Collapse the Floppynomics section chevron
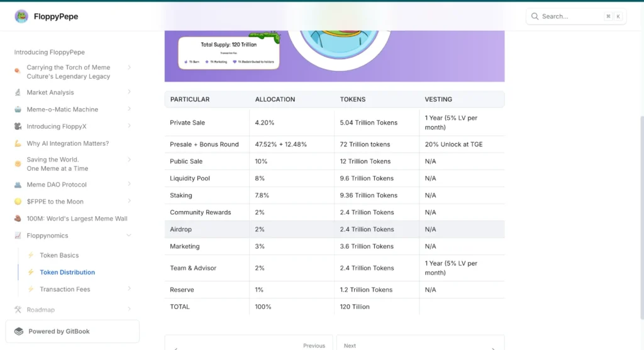644x350 pixels. [x=129, y=236]
